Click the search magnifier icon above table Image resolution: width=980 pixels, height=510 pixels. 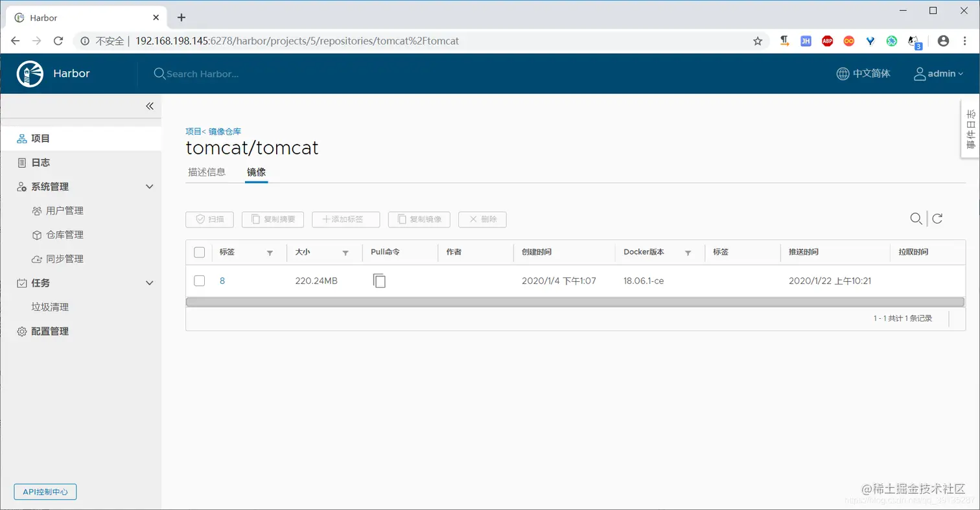916,218
